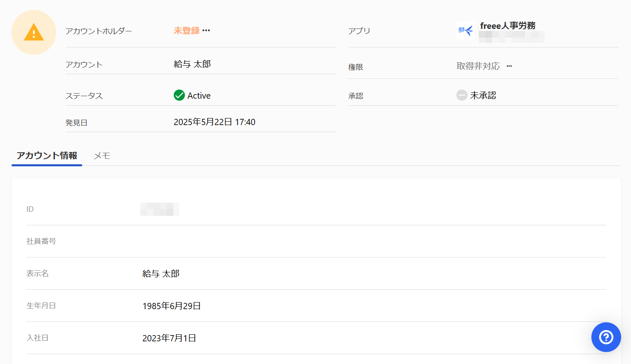The image size is (631, 364).
Task: Click the 表示名 value 給与 太郎
Action: [161, 274]
